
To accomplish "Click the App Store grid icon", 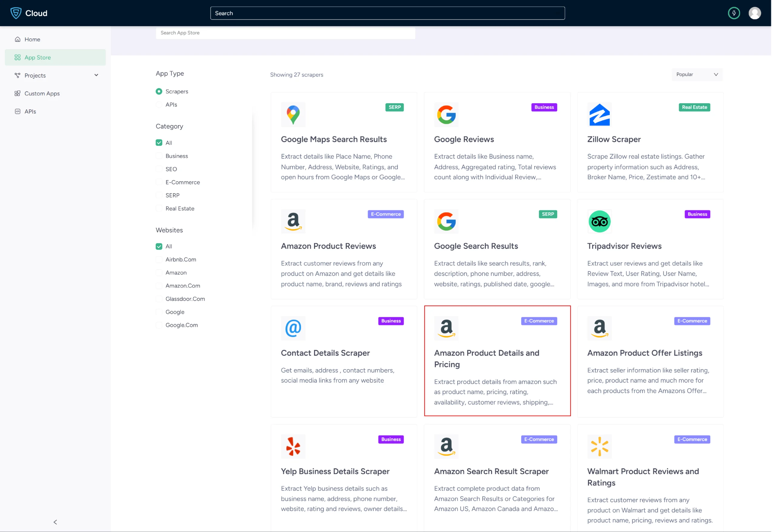I will click(x=18, y=57).
